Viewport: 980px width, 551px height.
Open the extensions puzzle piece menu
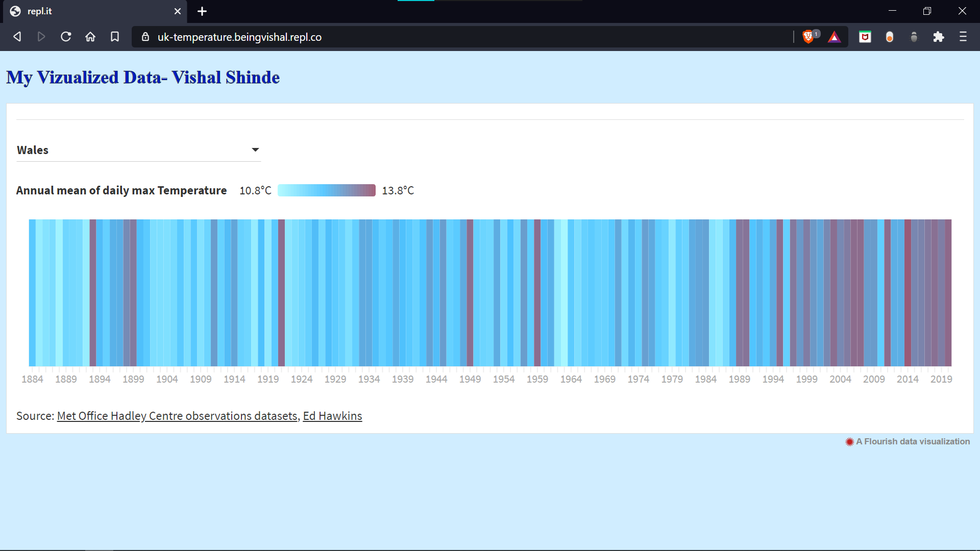pyautogui.click(x=938, y=37)
